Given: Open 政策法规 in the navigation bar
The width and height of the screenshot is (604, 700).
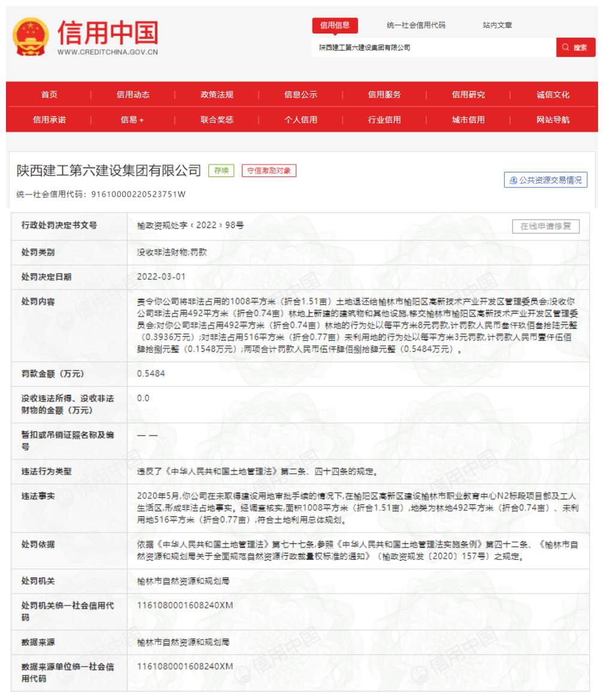Looking at the screenshot, I should click(217, 95).
